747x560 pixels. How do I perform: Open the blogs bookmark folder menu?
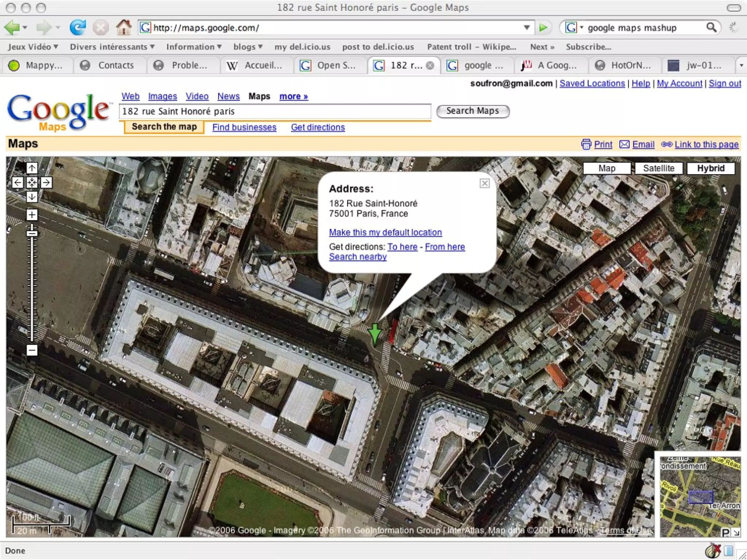tap(248, 47)
